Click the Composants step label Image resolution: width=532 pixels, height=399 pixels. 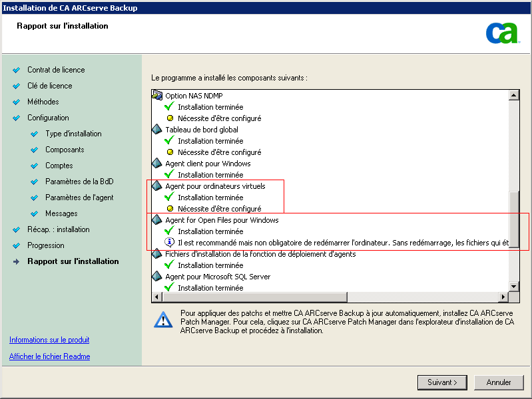(65, 150)
